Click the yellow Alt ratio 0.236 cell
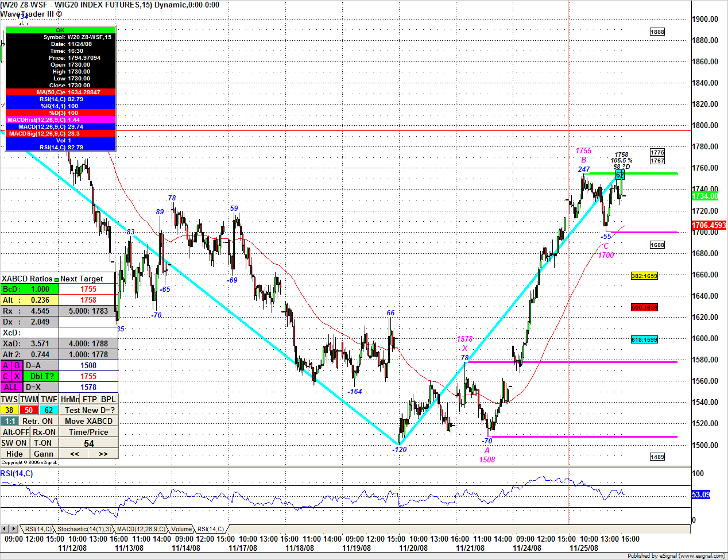 (x=29, y=300)
